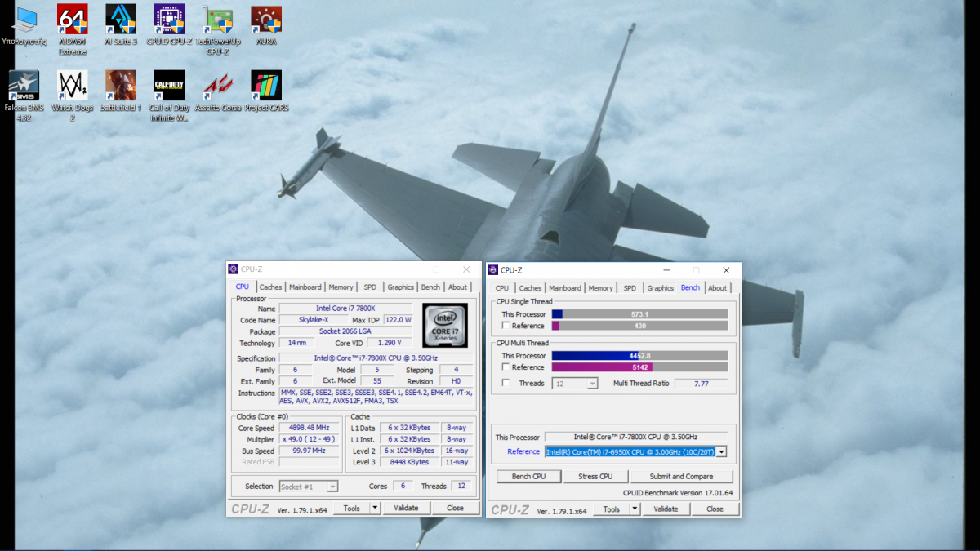Open the Υπολογιστής computer desktop icon

(24, 24)
